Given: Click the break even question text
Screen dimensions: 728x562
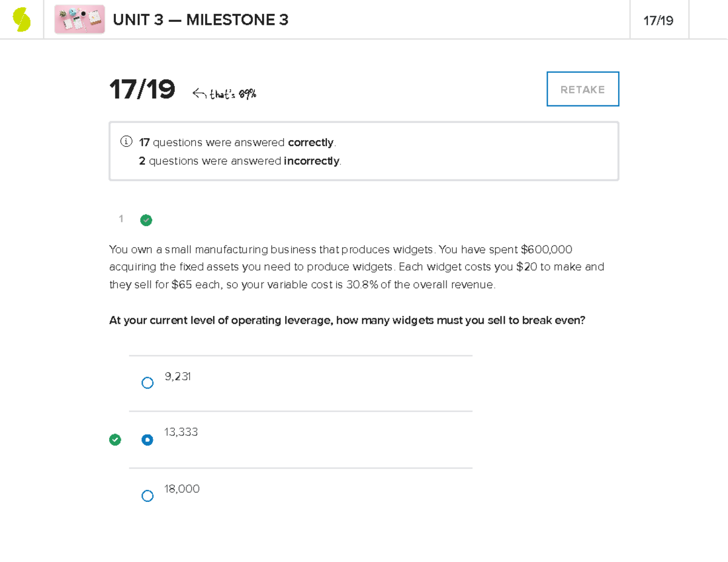Looking at the screenshot, I should [x=347, y=320].
